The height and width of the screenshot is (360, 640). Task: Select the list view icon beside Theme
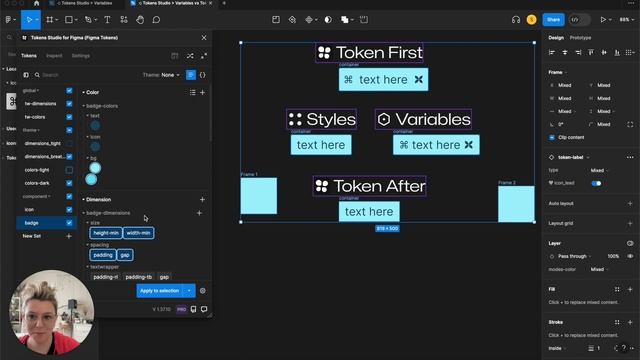pyautogui.click(x=191, y=75)
